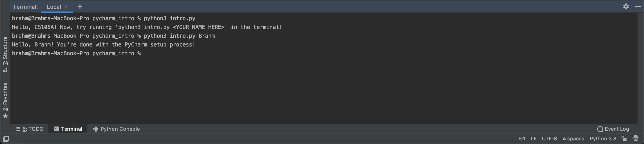Toggle the read-only lock in status bar
The image size is (644, 144).
tap(624, 138)
